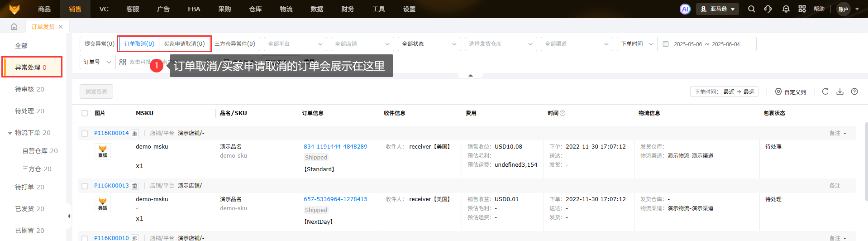Click the calendar icon in date range
868x241 pixels.
[666, 44]
